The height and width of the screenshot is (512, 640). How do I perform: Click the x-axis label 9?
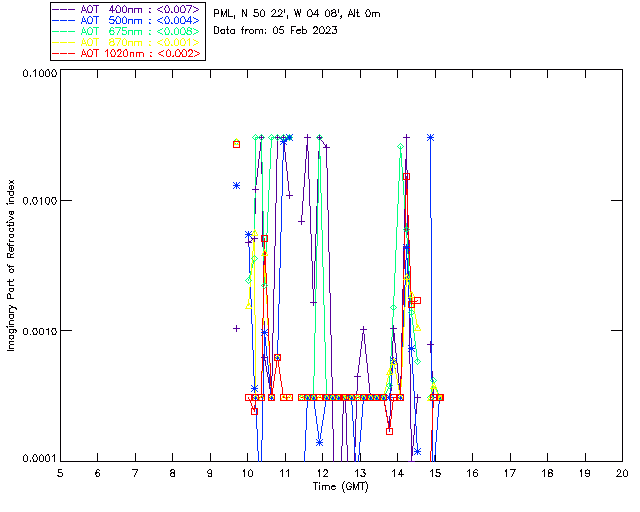pos(210,473)
